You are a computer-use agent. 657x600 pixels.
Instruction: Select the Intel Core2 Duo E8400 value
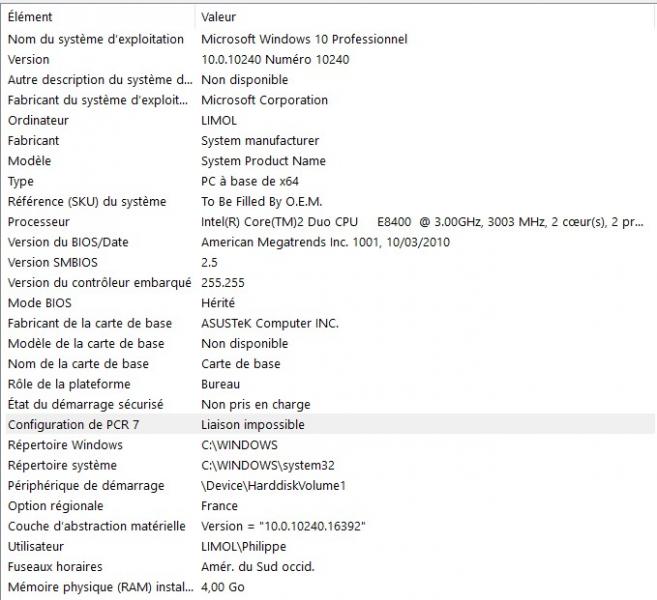click(422, 222)
